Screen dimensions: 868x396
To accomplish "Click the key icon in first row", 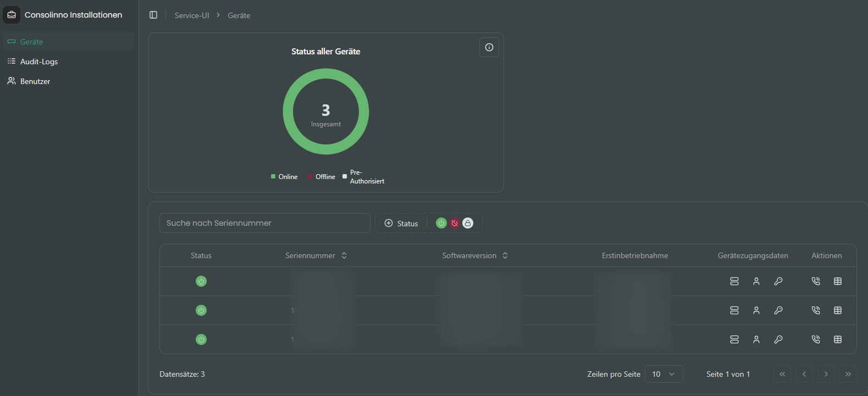I will tap(778, 281).
